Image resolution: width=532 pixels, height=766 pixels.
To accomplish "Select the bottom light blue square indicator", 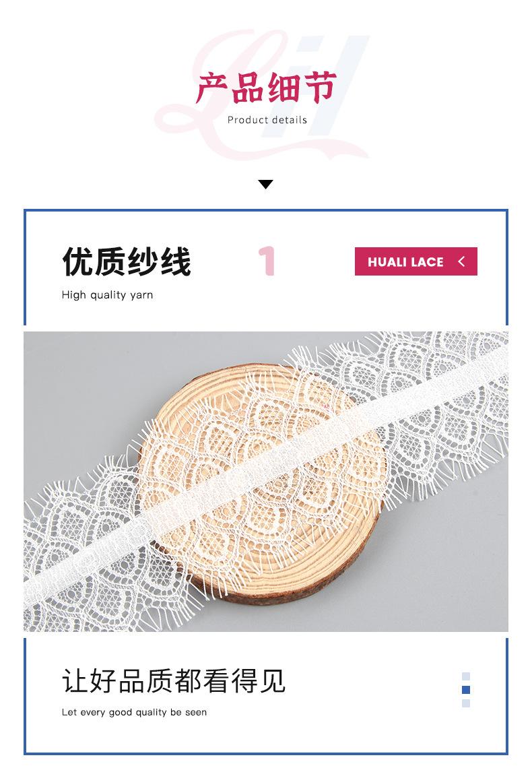I will pos(466,703).
